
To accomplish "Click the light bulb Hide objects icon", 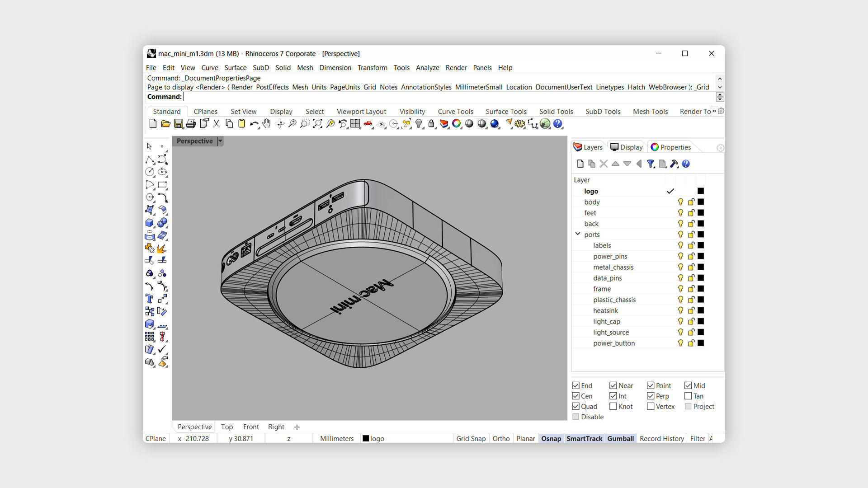I will point(419,124).
